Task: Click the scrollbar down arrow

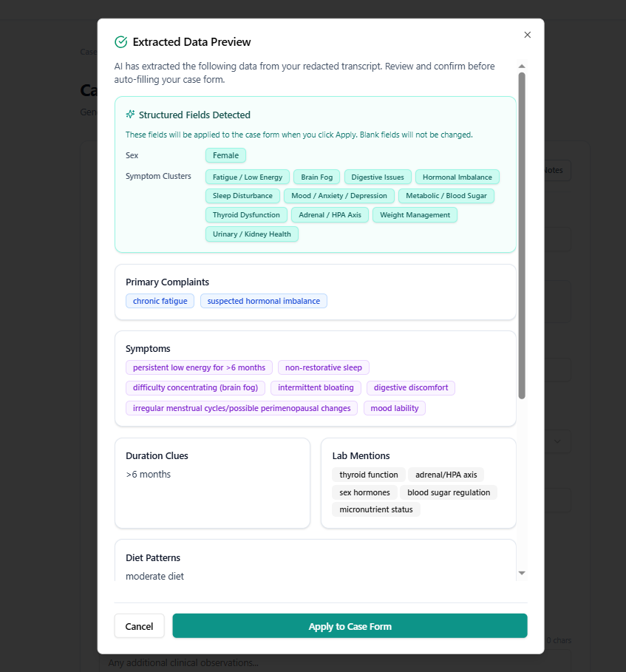Action: point(522,573)
